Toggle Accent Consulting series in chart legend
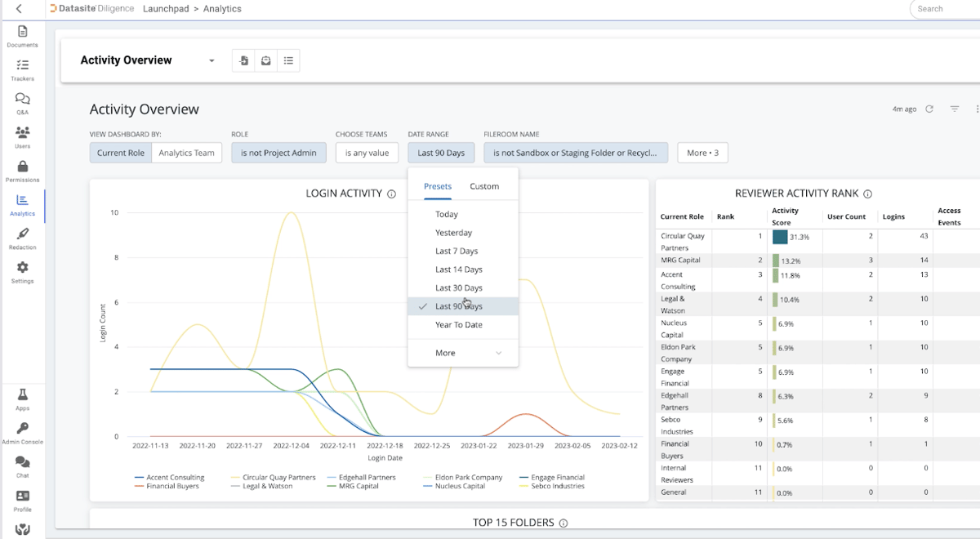 170,478
